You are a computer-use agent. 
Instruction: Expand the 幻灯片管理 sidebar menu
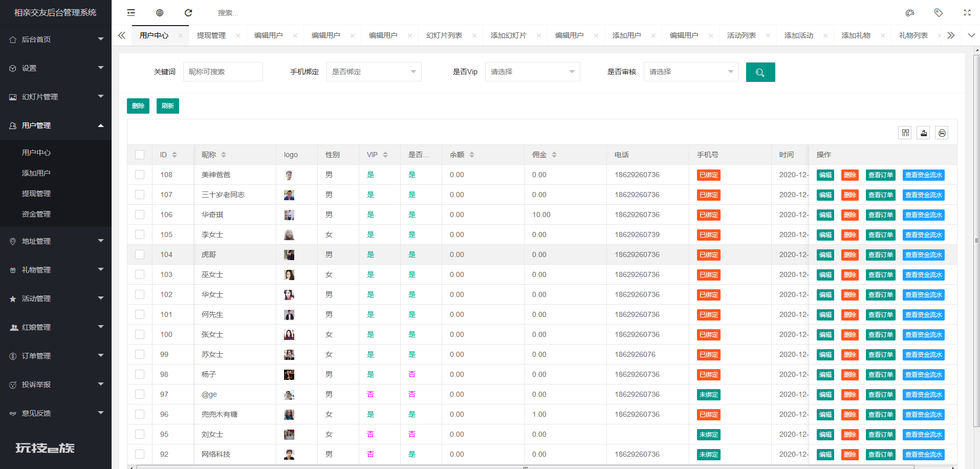point(56,97)
